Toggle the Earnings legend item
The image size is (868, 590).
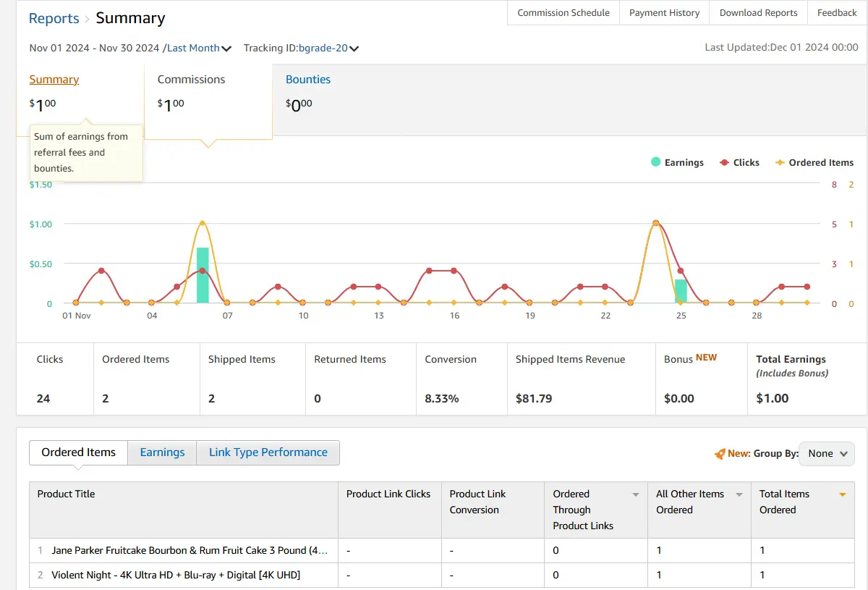[x=677, y=163]
